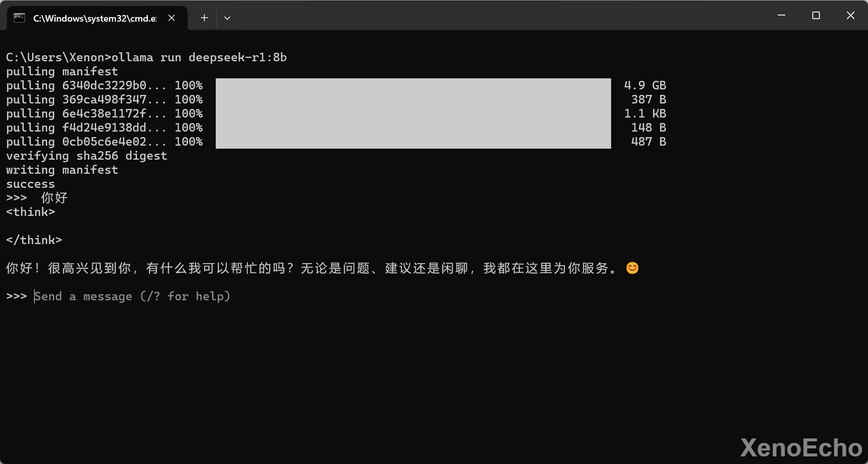Click the verifying sha256 digest line
The width and height of the screenshot is (868, 464).
[87, 156]
